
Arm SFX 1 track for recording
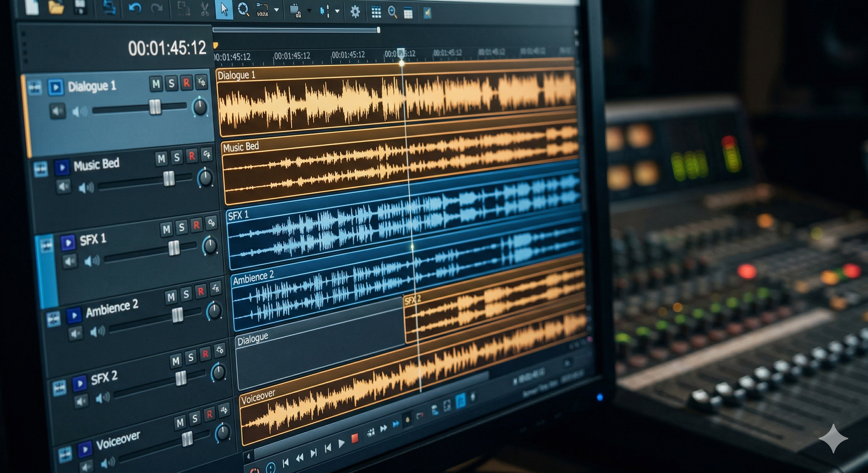click(x=196, y=225)
